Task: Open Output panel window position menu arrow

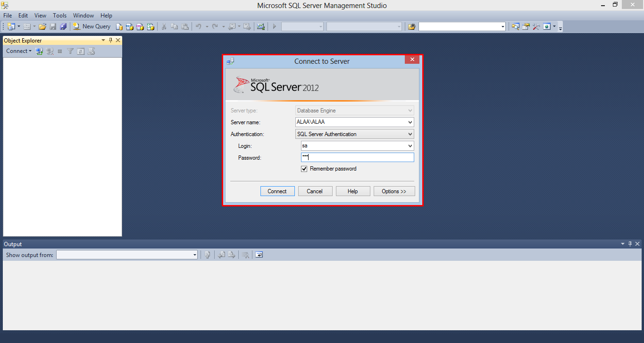Action: coord(623,244)
